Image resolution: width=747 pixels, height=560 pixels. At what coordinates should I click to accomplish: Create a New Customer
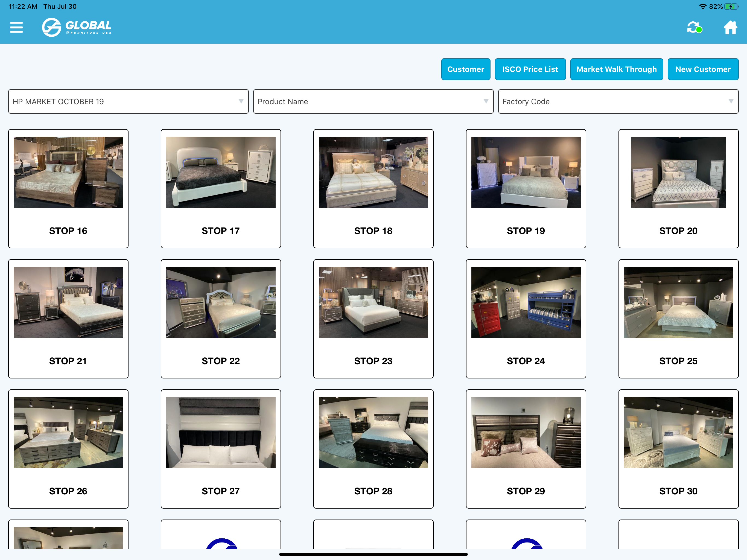tap(703, 69)
